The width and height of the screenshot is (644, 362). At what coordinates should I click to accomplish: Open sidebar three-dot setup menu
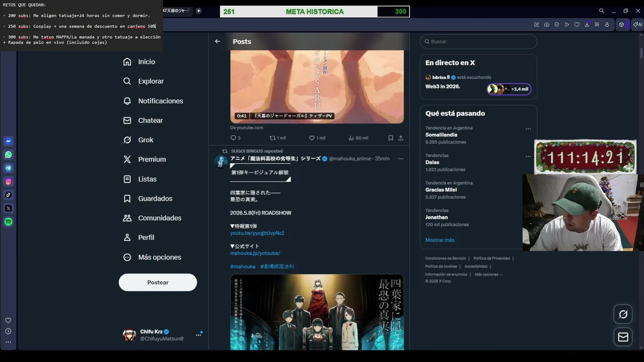[8, 342]
